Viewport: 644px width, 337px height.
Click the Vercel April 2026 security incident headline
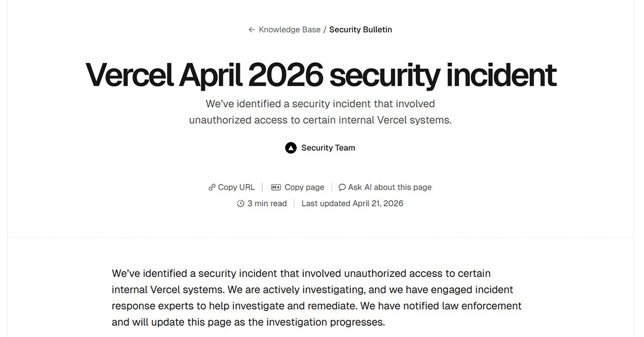click(x=321, y=75)
